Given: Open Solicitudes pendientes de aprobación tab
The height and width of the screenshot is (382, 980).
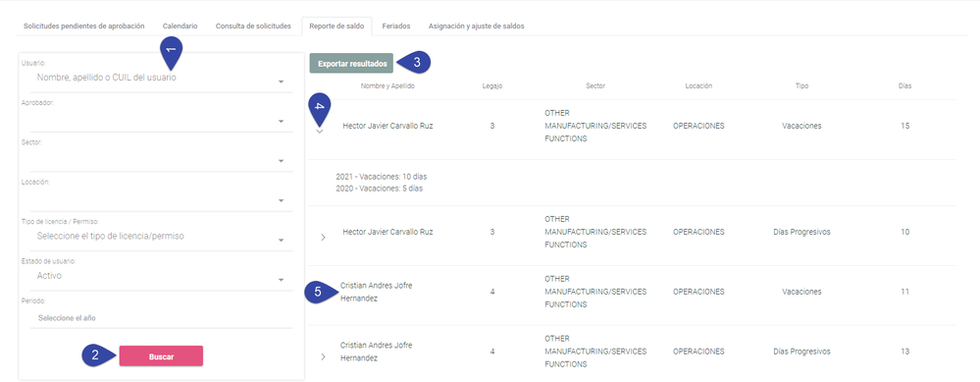Looking at the screenshot, I should point(83,27).
